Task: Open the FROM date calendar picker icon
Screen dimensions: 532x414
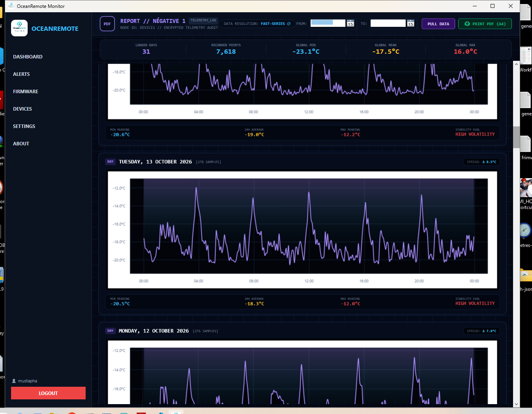Action: click(x=350, y=24)
